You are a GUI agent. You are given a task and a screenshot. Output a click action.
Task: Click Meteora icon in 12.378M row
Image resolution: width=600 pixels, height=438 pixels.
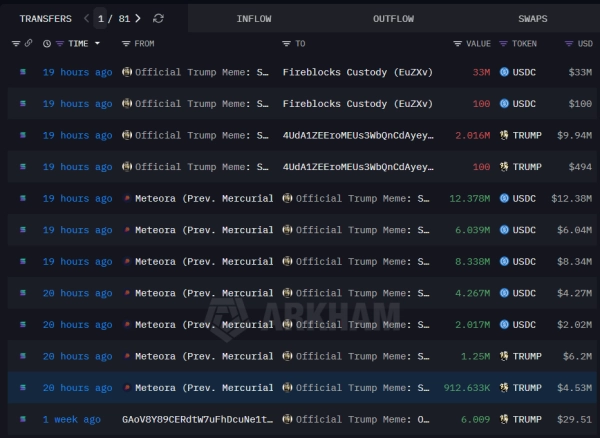(127, 198)
